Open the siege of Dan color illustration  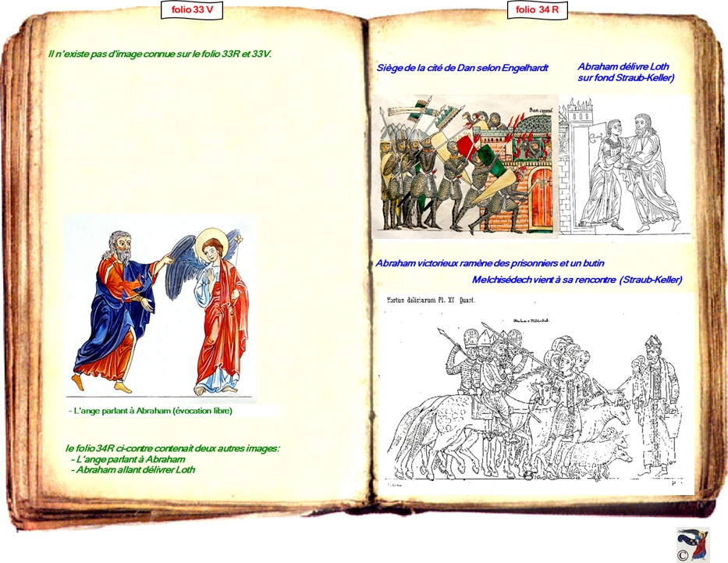point(465,166)
